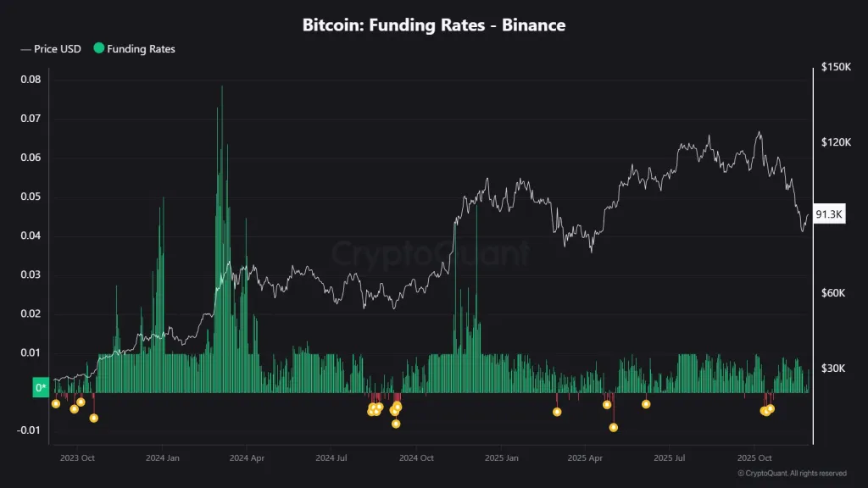Click the green 0* axis value badge
This screenshot has height=488, width=868.
pyautogui.click(x=41, y=388)
